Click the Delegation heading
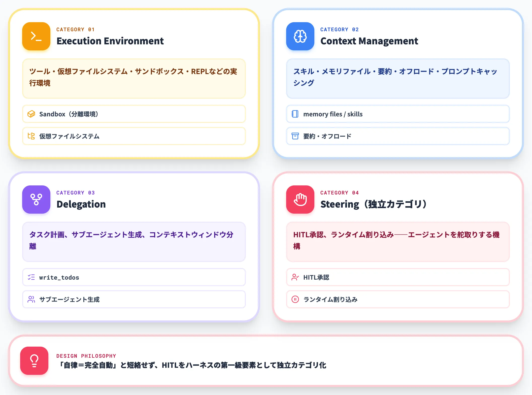Screen dimensions: 532x395 pos(81,204)
